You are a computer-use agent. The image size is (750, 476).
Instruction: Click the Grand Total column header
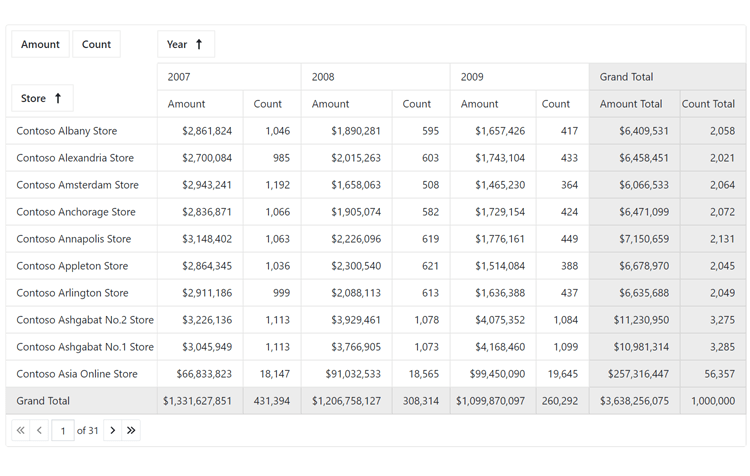coord(626,77)
